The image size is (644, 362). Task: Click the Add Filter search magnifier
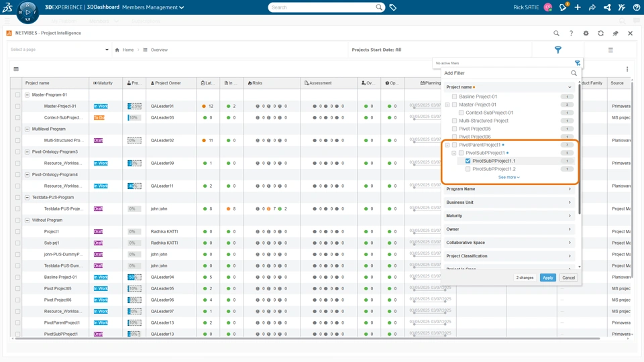[574, 73]
